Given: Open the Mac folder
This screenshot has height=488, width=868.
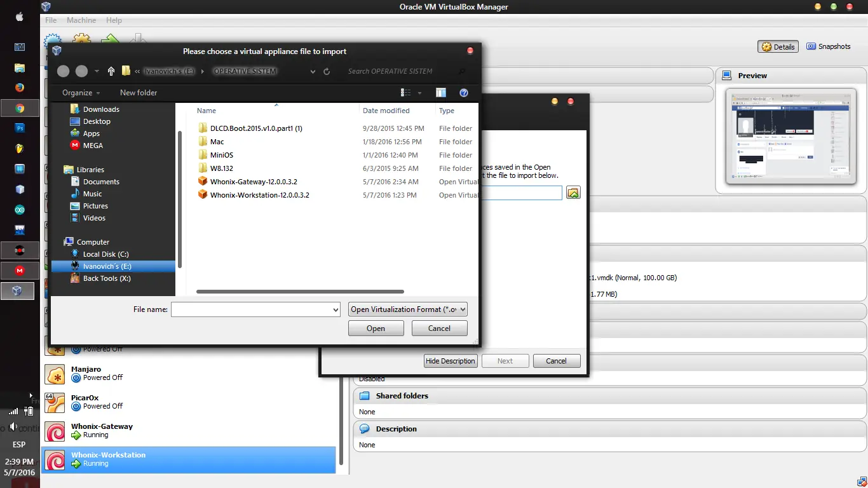Looking at the screenshot, I should click(217, 142).
